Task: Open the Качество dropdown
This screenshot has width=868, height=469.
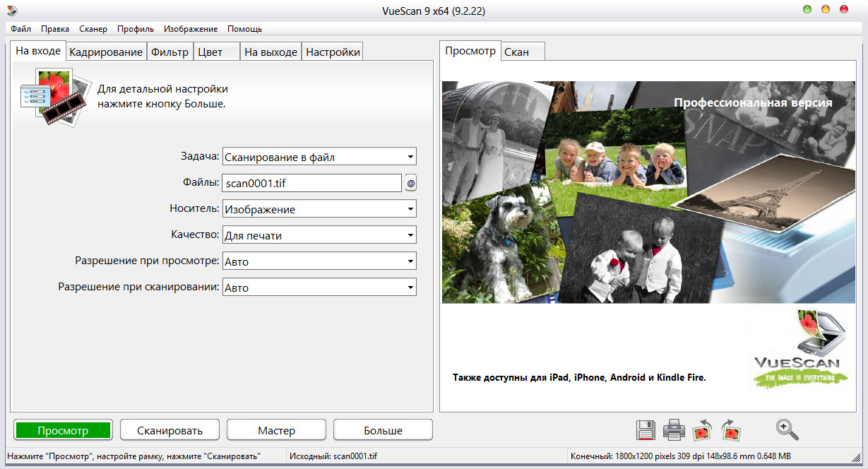Action: point(319,235)
